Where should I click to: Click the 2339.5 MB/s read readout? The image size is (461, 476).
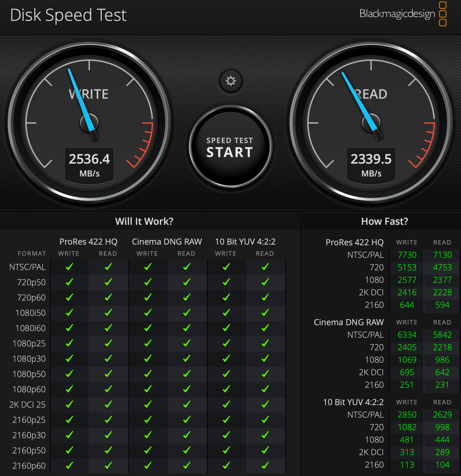(x=371, y=164)
